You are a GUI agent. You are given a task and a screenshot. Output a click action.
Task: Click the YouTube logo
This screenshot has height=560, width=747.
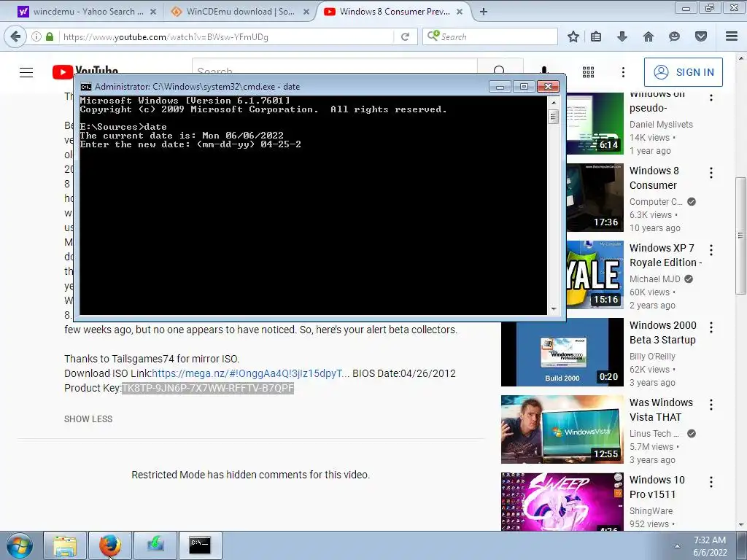pos(85,71)
